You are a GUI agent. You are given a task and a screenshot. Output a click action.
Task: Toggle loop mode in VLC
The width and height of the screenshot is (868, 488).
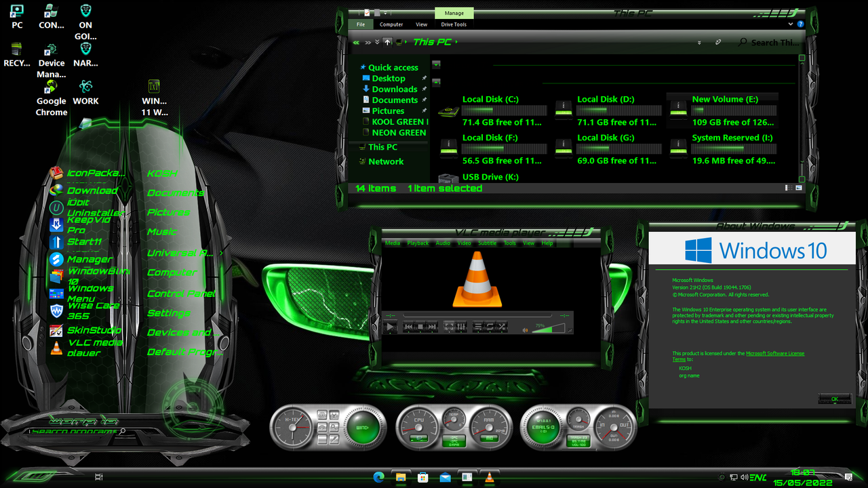pos(490,327)
